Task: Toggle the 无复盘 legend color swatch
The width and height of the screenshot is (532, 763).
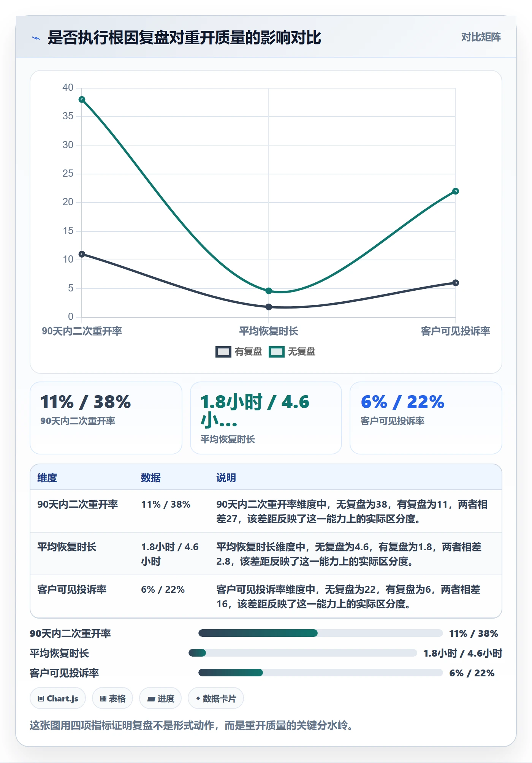Action: coord(277,352)
